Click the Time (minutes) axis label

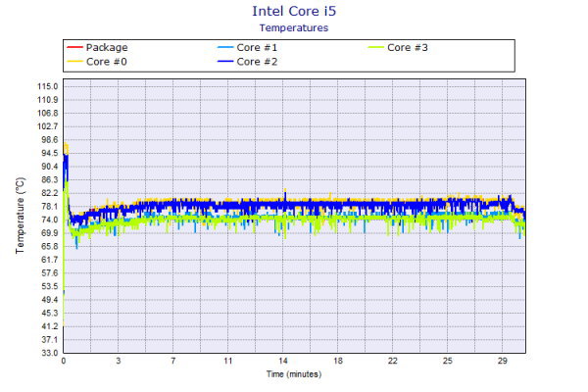(x=294, y=374)
